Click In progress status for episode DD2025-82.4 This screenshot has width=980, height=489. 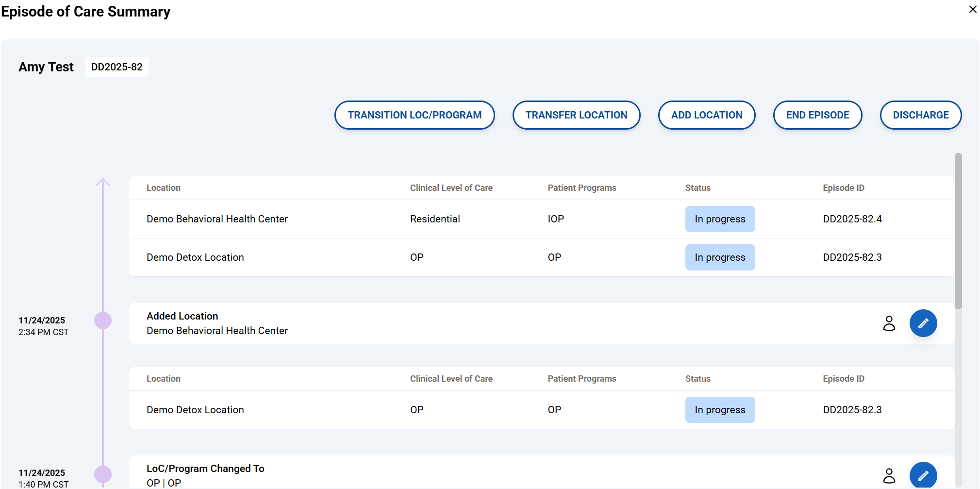[x=720, y=219]
